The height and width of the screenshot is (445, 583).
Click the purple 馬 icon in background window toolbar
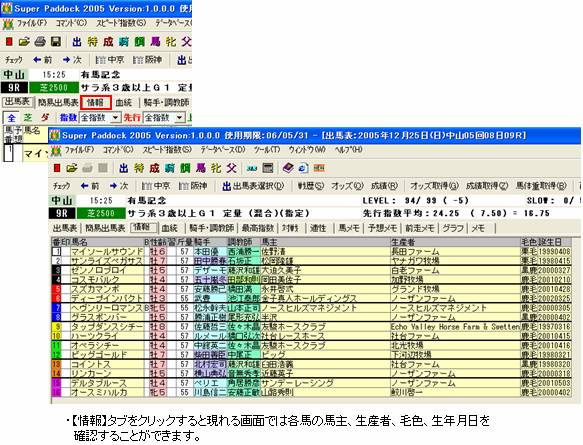pyautogui.click(x=155, y=42)
